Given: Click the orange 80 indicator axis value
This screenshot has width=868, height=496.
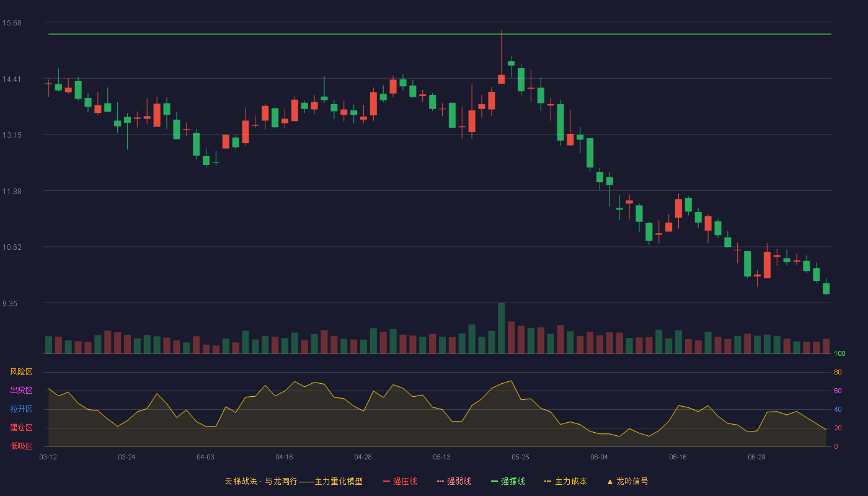Looking at the screenshot, I should point(838,372).
